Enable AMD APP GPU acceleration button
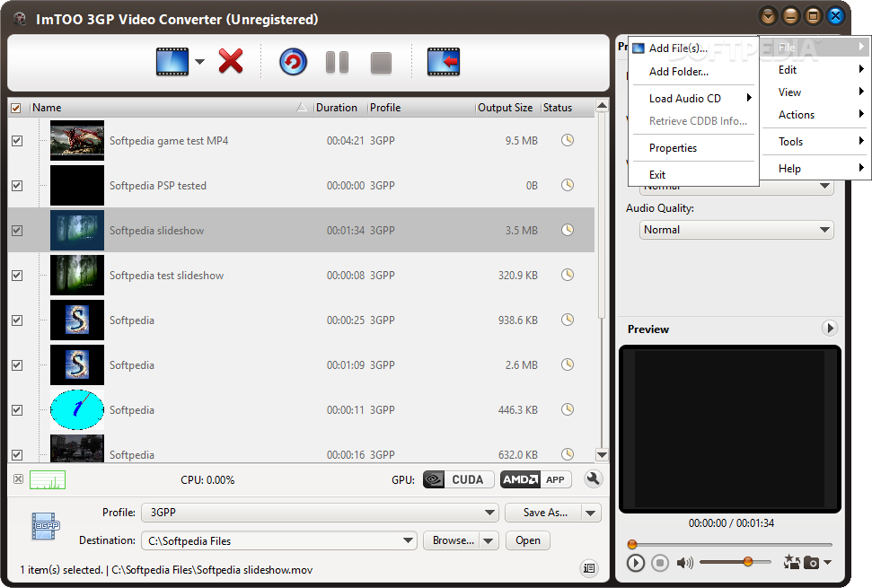Image resolution: width=872 pixels, height=588 pixels. [535, 479]
